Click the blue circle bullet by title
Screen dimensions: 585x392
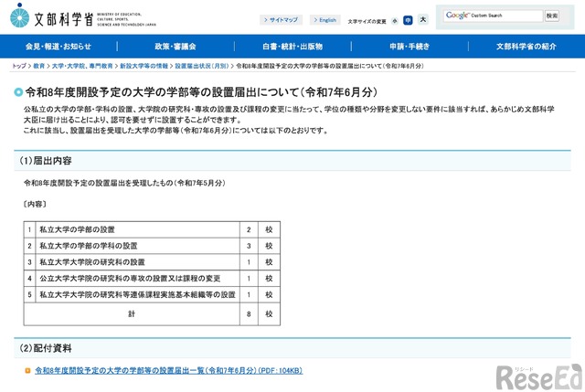(x=18, y=92)
